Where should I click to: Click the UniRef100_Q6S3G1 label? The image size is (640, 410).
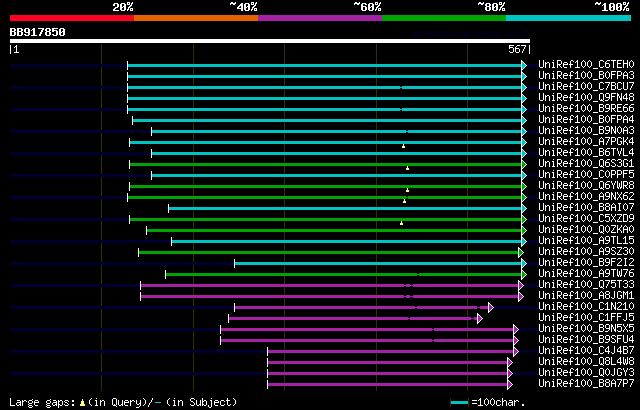(586, 164)
